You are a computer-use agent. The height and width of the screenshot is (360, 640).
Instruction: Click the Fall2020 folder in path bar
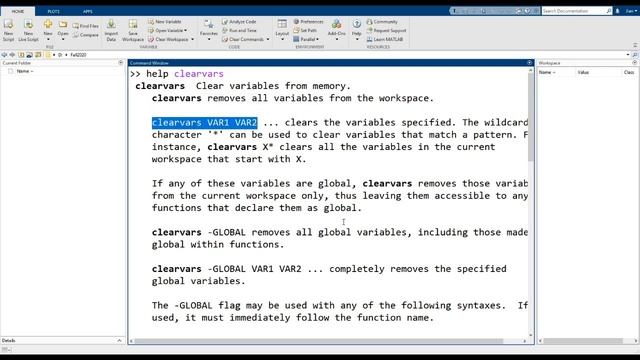point(78,55)
